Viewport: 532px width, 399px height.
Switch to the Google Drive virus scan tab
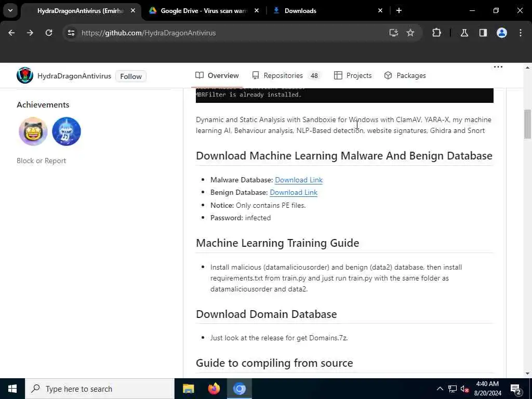coord(204,11)
